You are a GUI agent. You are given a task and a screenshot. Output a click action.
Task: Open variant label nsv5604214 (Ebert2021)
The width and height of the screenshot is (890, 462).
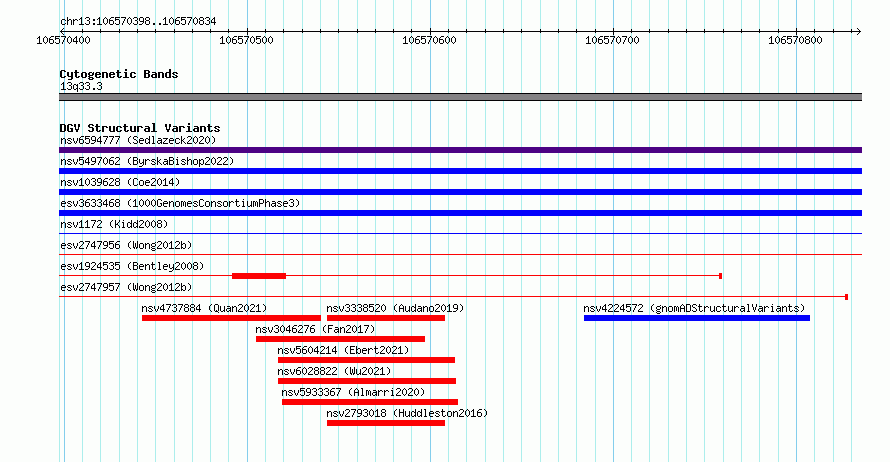click(x=343, y=350)
